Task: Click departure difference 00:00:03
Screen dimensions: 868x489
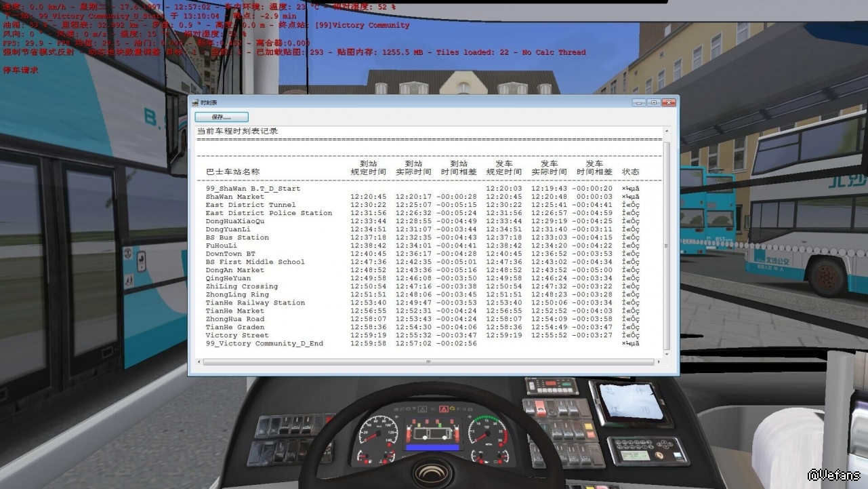Action: tap(594, 197)
